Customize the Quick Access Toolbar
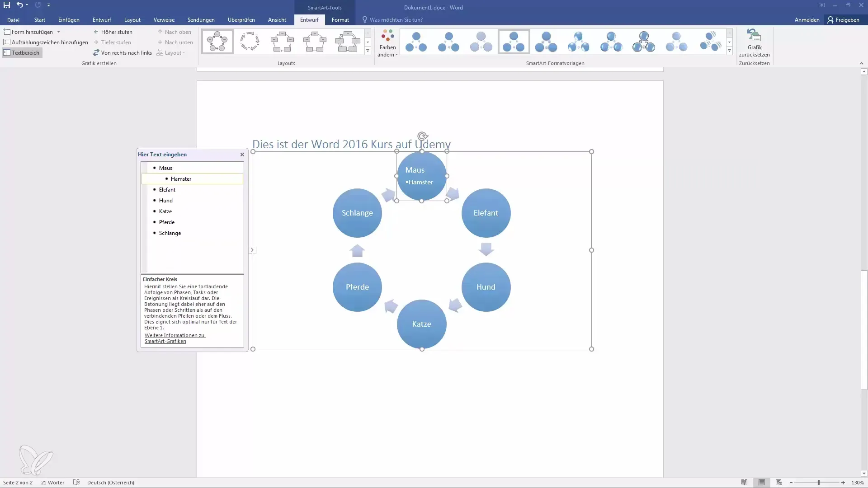This screenshot has height=488, width=868. 48,5
